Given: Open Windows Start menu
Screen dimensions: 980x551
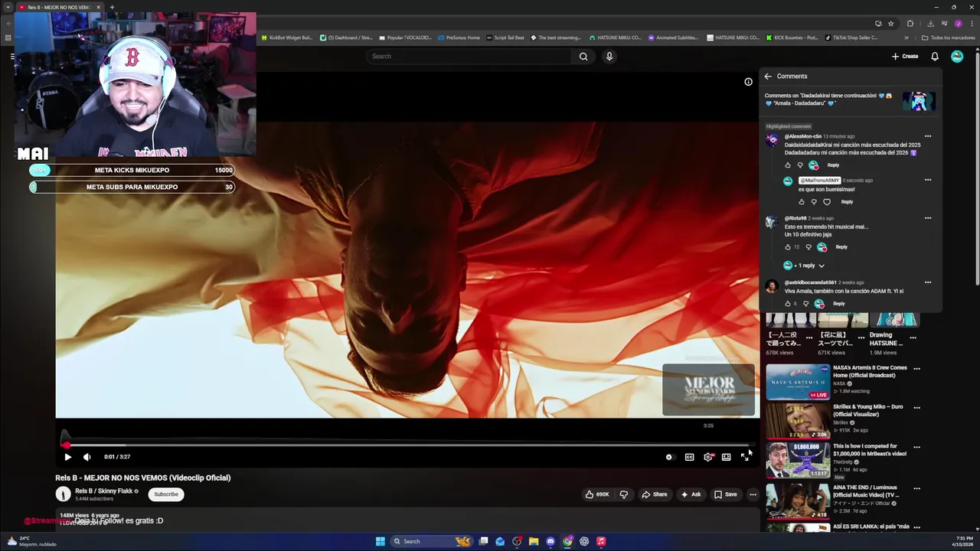Looking at the screenshot, I should pos(380,542).
